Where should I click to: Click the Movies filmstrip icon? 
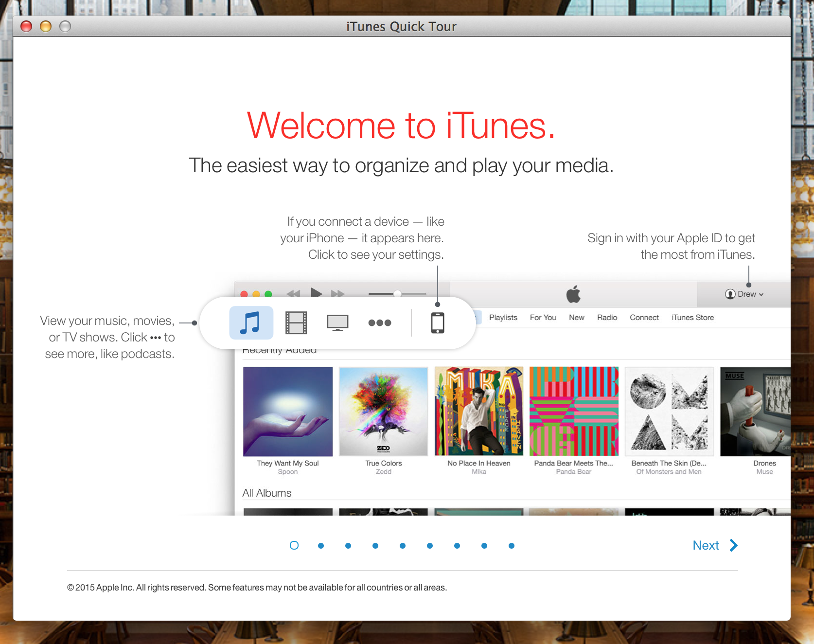pyautogui.click(x=296, y=322)
